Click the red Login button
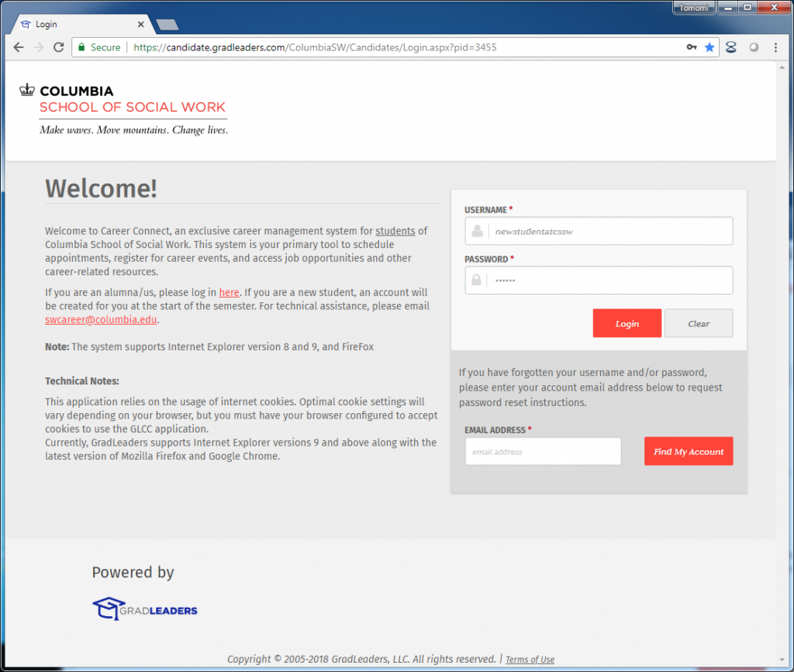The height and width of the screenshot is (672, 794). [x=627, y=323]
